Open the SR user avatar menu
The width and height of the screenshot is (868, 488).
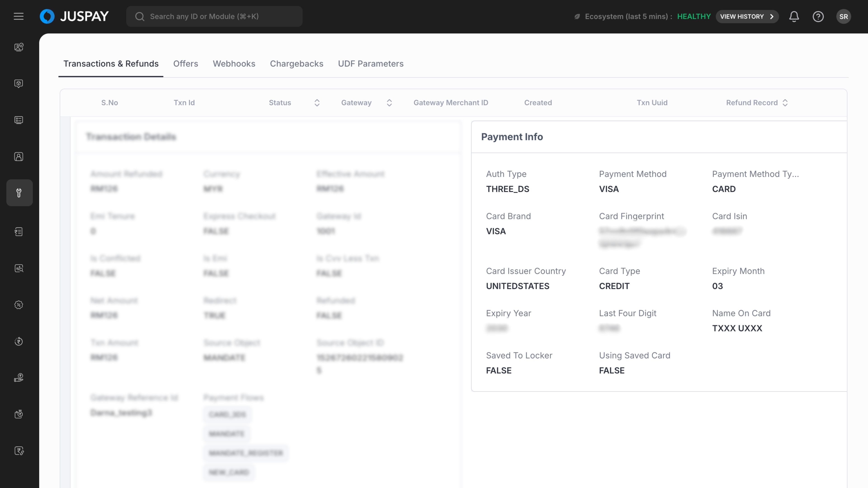click(843, 16)
